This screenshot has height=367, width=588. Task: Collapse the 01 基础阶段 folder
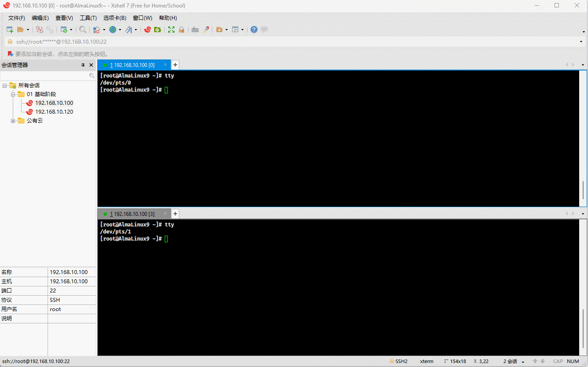(x=13, y=94)
